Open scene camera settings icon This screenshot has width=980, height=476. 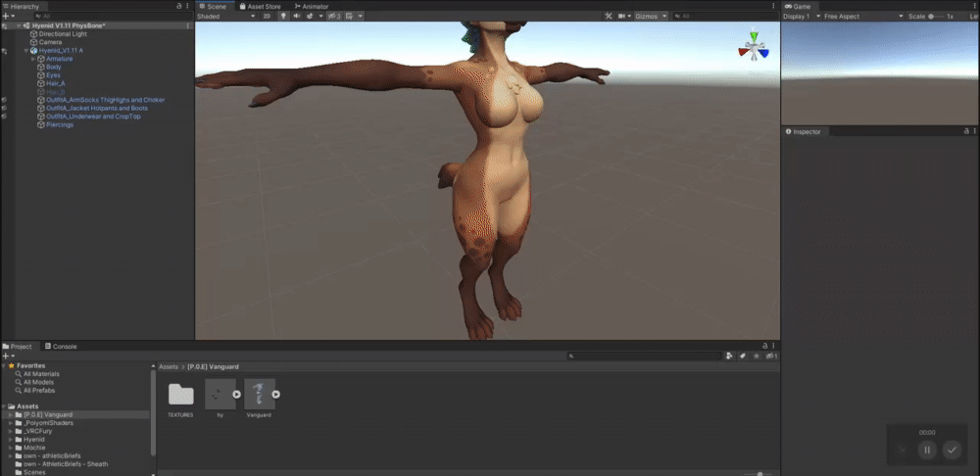622,17
